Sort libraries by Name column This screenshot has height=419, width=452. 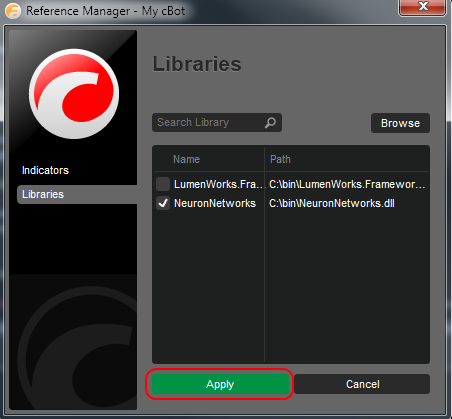coord(186,159)
